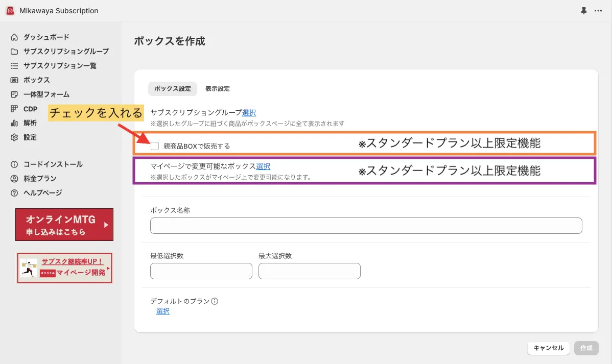Click the dashboard home icon in sidebar
Screen dimensions: 612x364
point(14,37)
